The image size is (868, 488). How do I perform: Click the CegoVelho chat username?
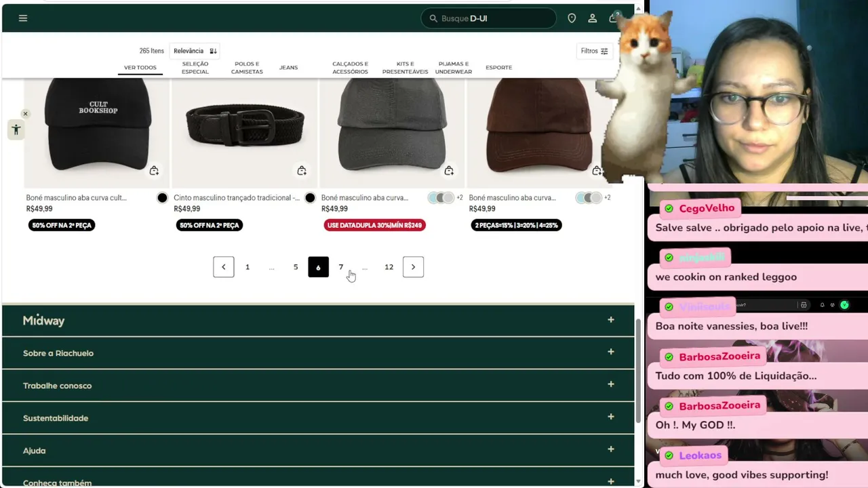pyautogui.click(x=707, y=208)
